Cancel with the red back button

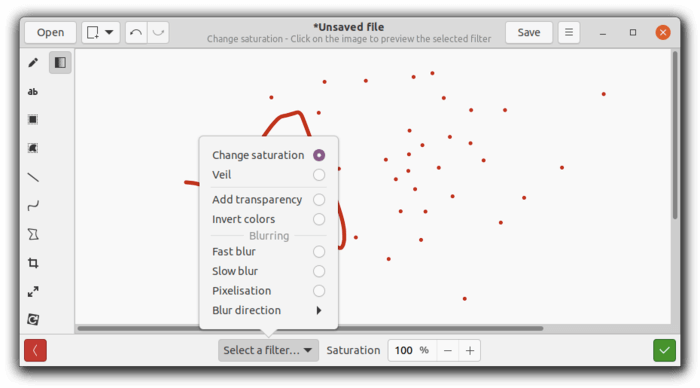click(35, 350)
